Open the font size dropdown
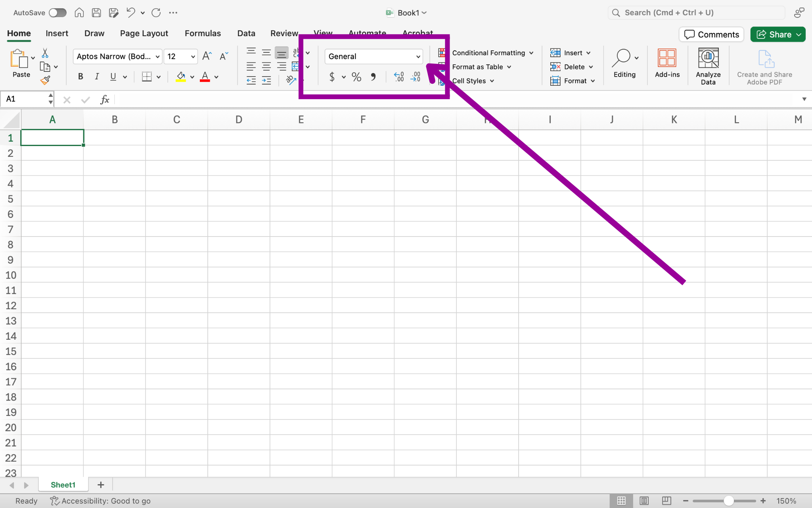The height and width of the screenshot is (508, 812). pyautogui.click(x=193, y=57)
